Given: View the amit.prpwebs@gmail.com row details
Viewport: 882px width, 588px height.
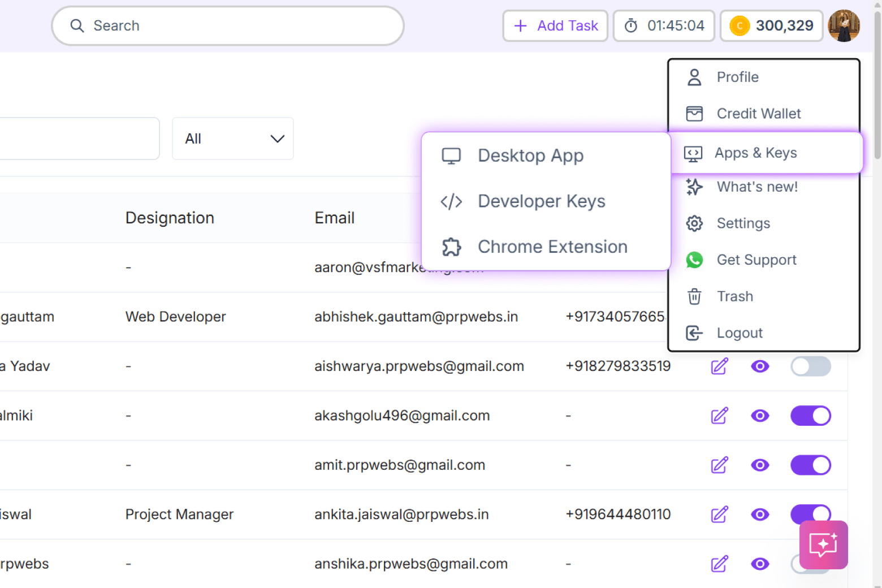Looking at the screenshot, I should tap(760, 465).
